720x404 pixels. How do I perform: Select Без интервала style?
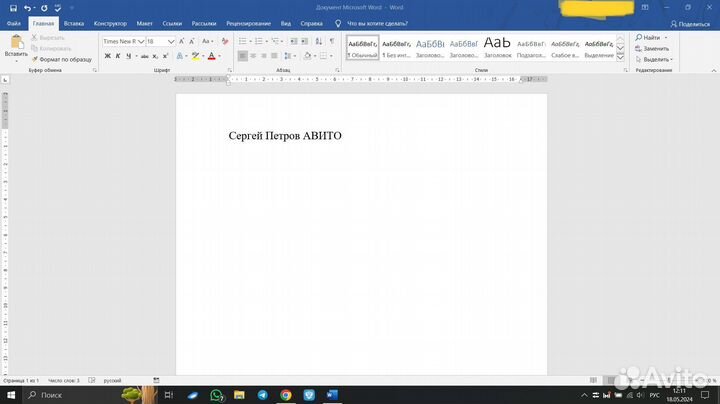pyautogui.click(x=396, y=48)
